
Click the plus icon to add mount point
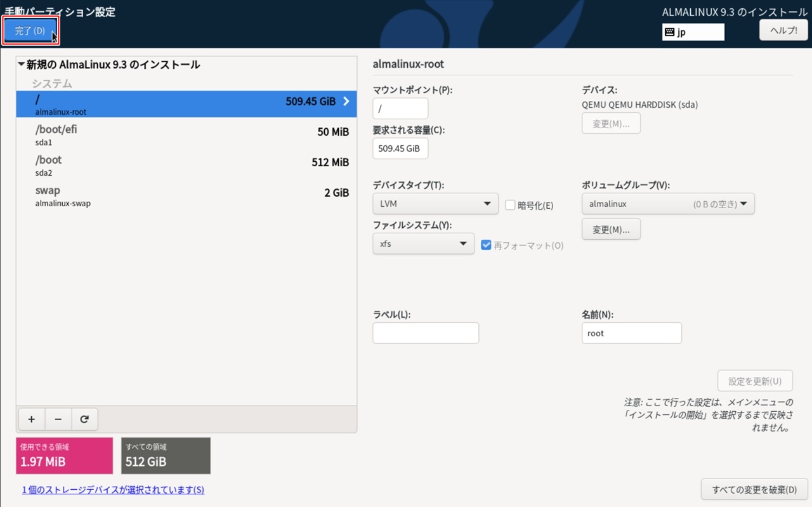pyautogui.click(x=31, y=419)
